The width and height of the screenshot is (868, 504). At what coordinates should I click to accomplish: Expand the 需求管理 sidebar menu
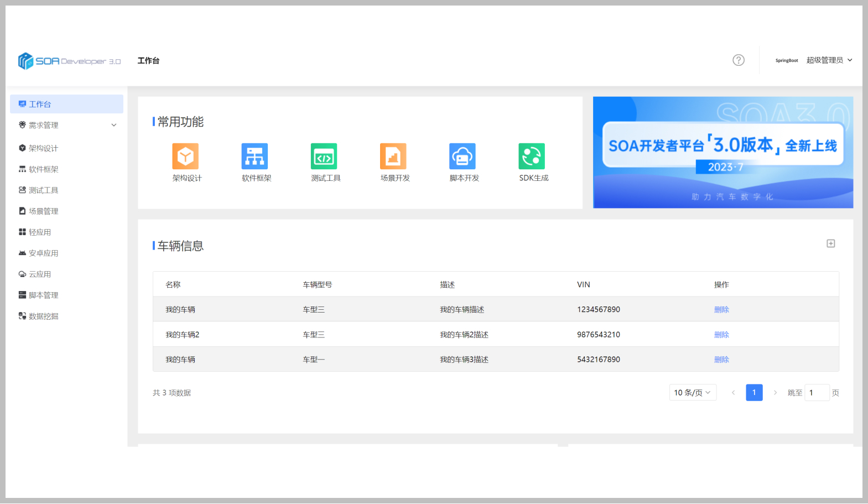(66, 126)
